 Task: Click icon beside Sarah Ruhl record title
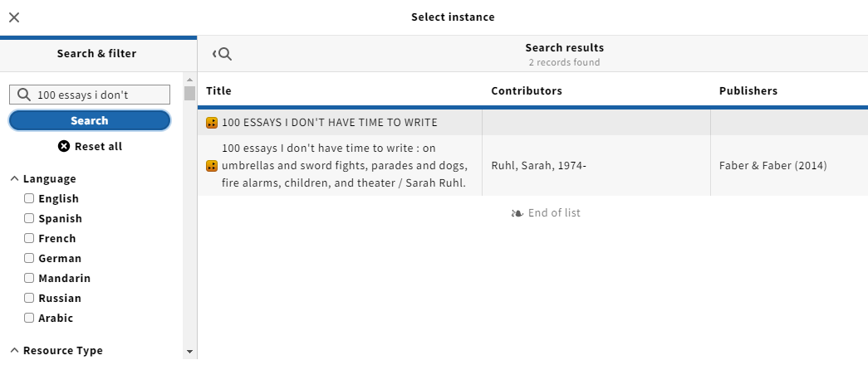pyautogui.click(x=212, y=166)
